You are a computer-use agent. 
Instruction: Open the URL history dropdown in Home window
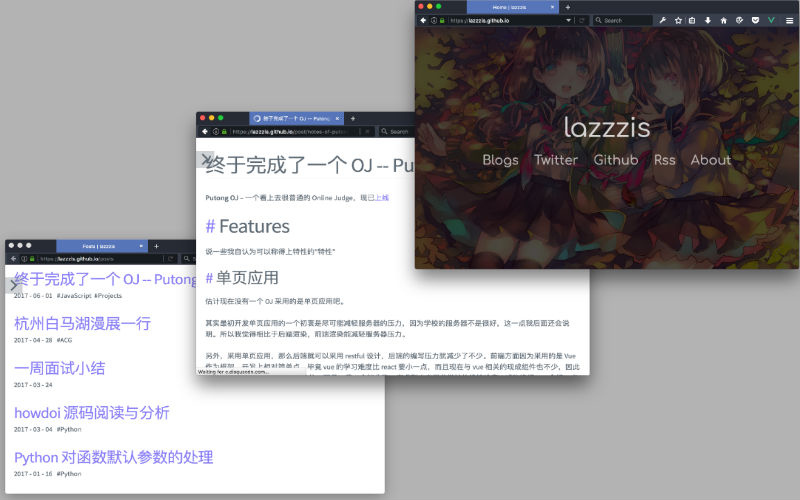(569, 20)
